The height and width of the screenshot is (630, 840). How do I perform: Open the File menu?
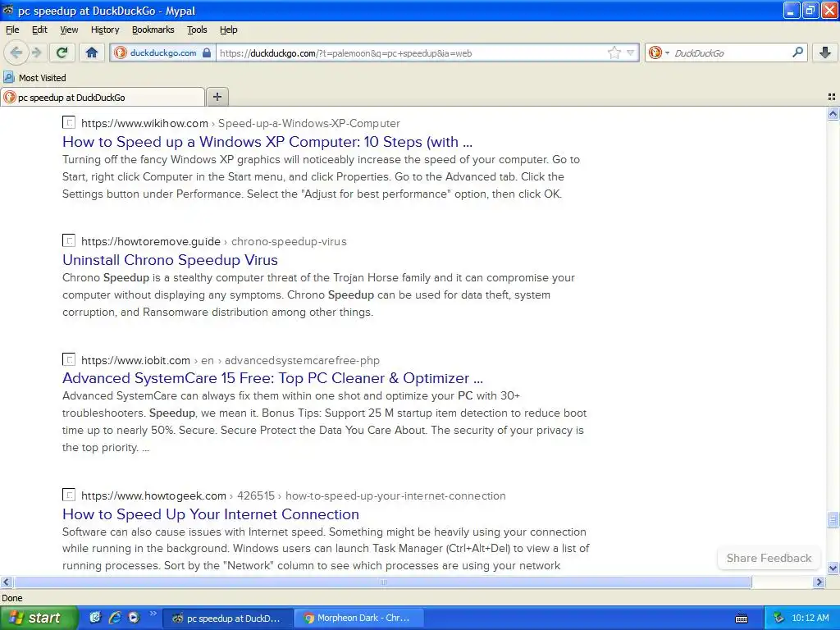(x=11, y=30)
